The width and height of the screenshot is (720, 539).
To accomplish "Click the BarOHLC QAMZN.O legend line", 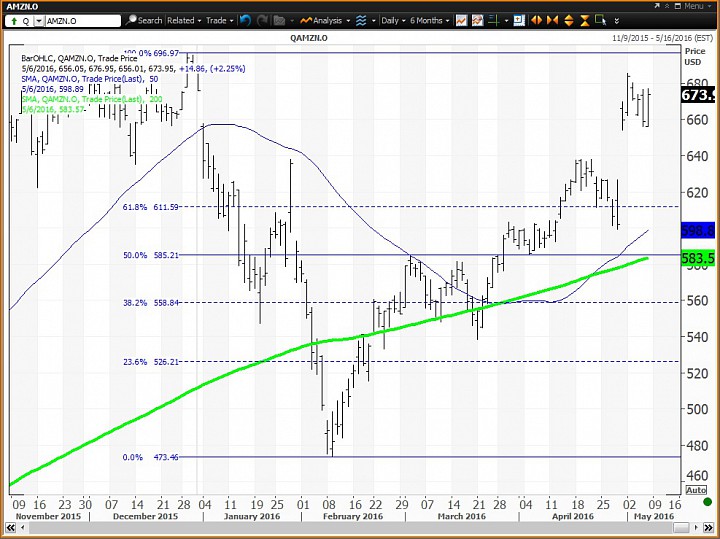I will 79,58.
